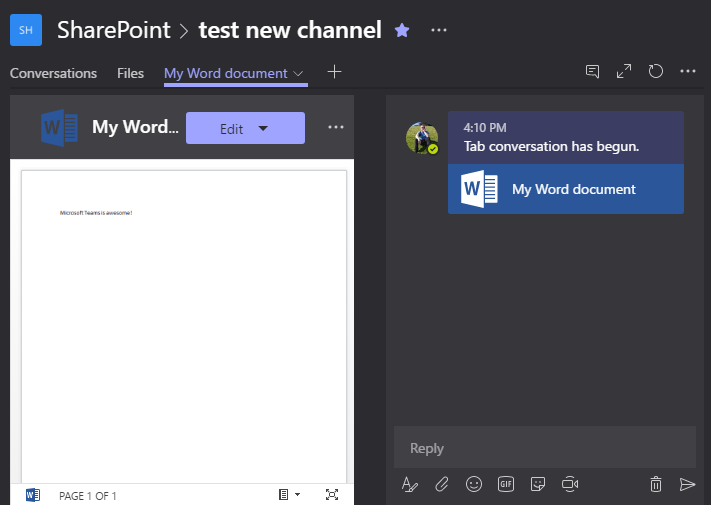This screenshot has width=711, height=505.
Task: Open channel more options next to star
Action: click(x=438, y=30)
